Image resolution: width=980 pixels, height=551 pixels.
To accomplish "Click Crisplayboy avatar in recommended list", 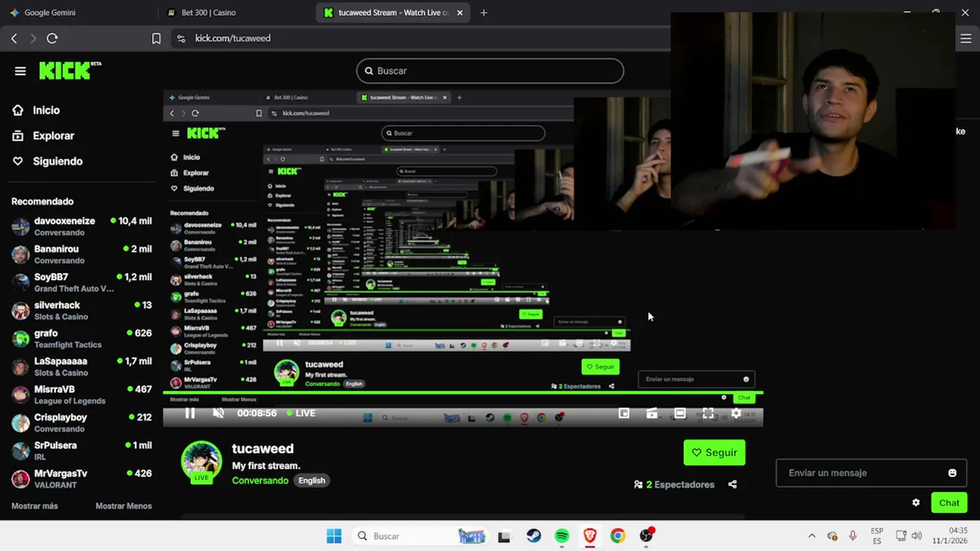I will click(21, 422).
